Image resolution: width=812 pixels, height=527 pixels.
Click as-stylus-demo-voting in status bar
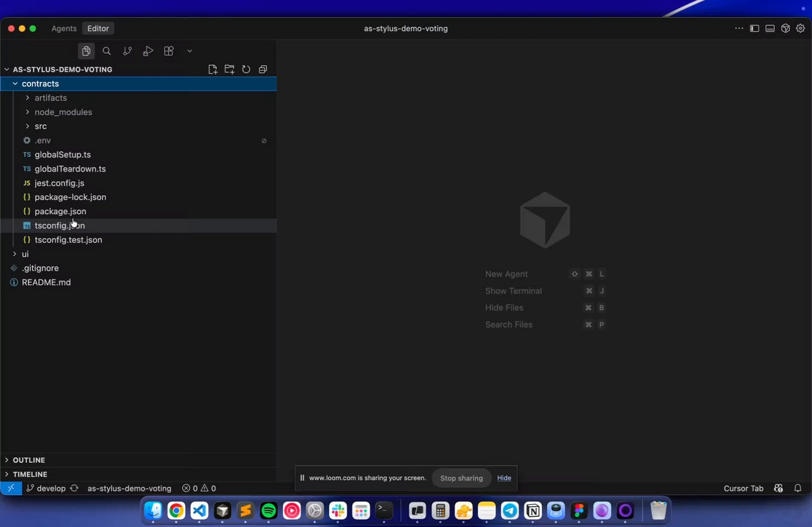[129, 488]
